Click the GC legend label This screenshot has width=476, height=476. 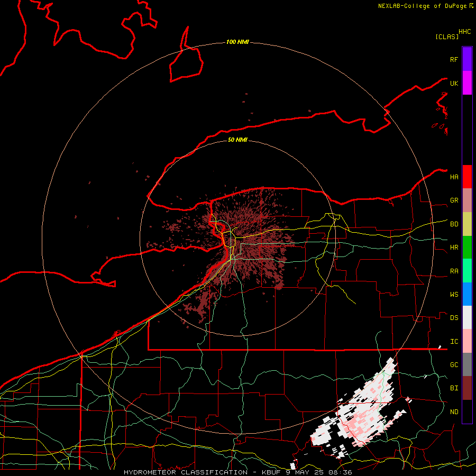(454, 365)
